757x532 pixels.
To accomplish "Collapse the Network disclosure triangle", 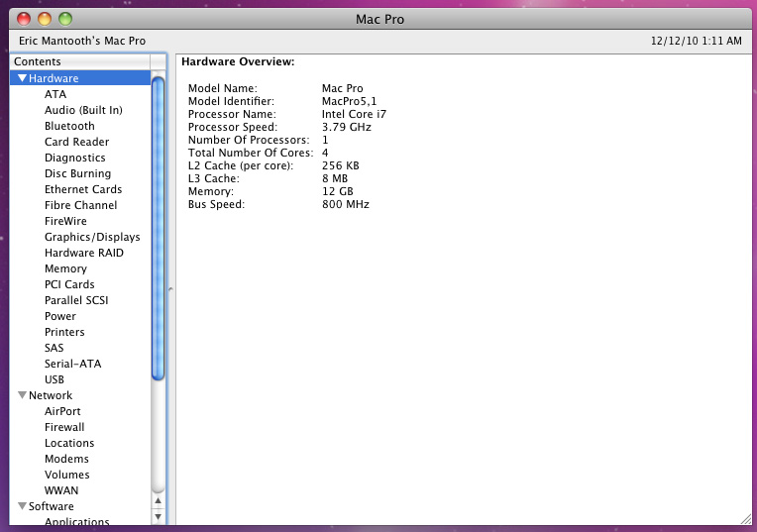I will (22, 395).
